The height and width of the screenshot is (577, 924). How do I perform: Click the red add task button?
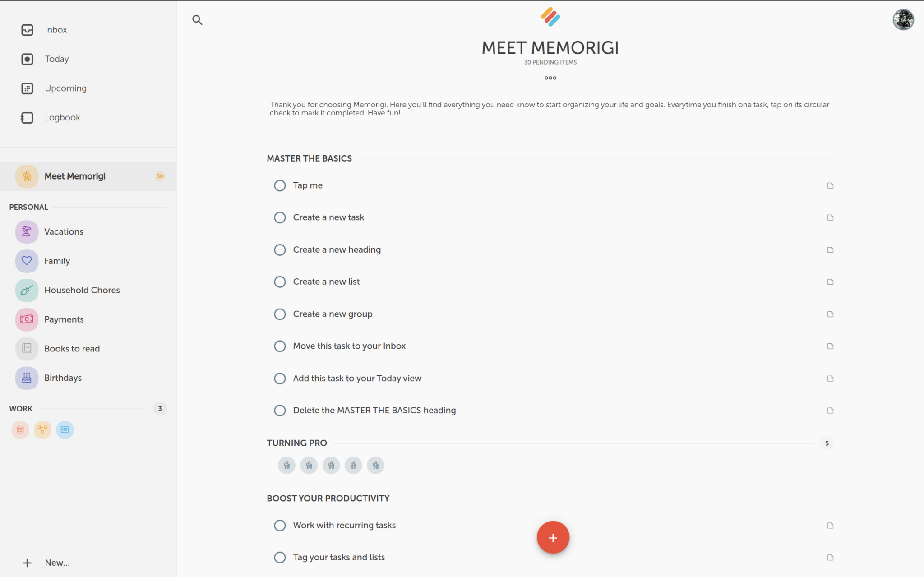point(553,537)
